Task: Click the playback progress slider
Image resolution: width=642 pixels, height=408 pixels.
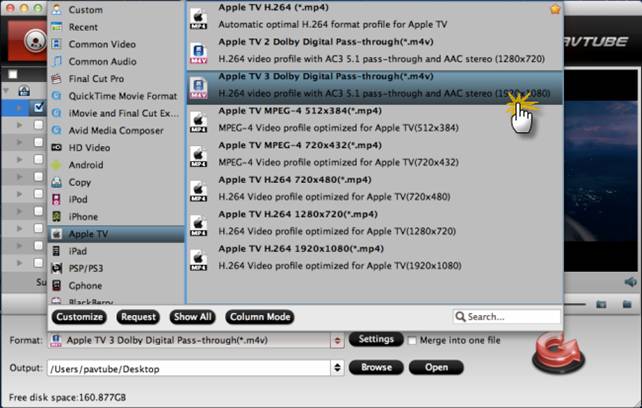Action: [x=575, y=304]
